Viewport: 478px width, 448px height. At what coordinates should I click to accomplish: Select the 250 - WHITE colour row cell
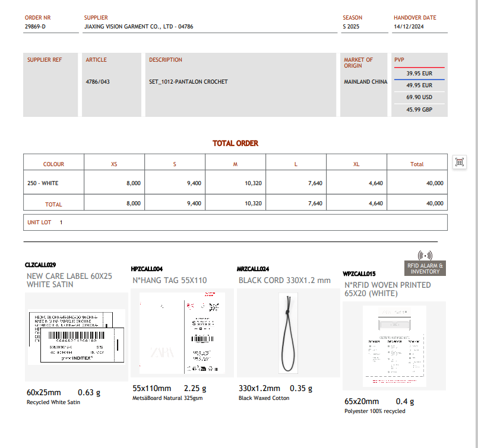pyautogui.click(x=43, y=183)
